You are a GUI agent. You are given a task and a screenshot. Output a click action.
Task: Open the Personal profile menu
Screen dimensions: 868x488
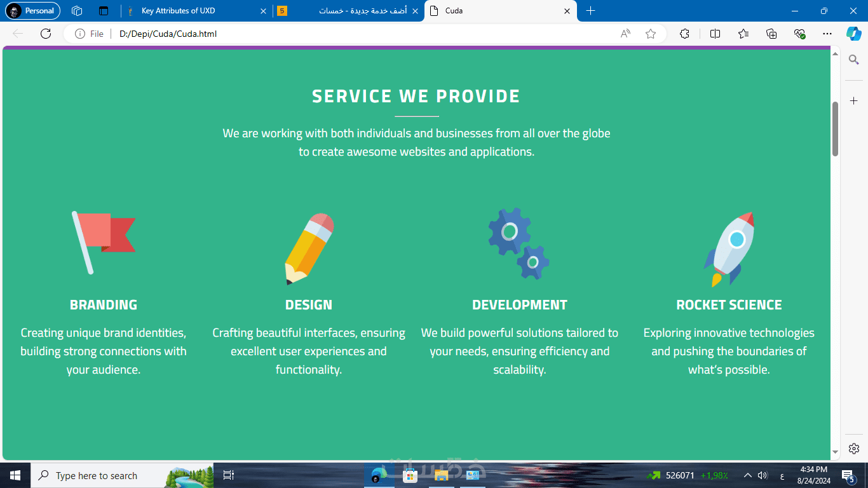coord(32,11)
